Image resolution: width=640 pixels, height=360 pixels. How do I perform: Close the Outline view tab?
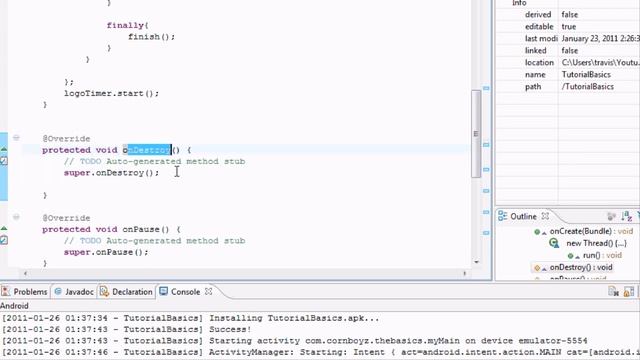coord(545,216)
